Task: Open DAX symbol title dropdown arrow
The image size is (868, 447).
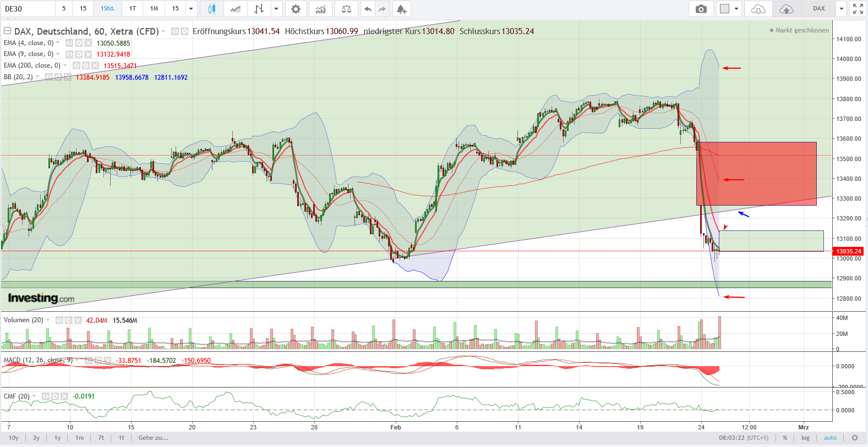Action: pyautogui.click(x=163, y=31)
